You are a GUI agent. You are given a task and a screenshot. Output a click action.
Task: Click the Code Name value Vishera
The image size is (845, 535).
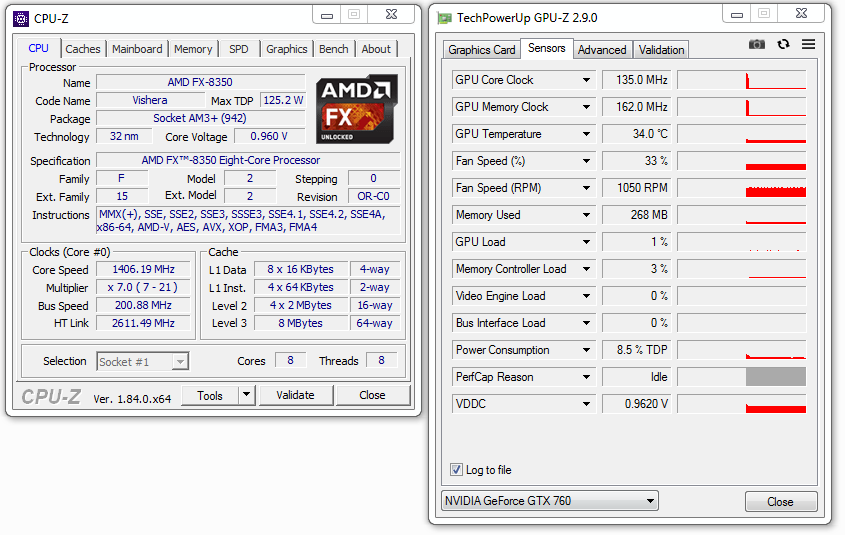click(x=150, y=100)
